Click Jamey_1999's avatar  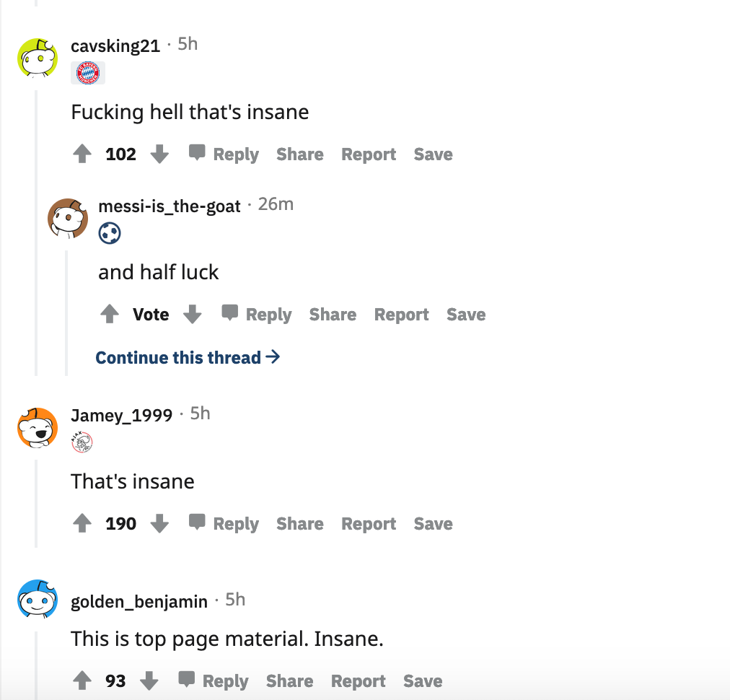tap(38, 428)
